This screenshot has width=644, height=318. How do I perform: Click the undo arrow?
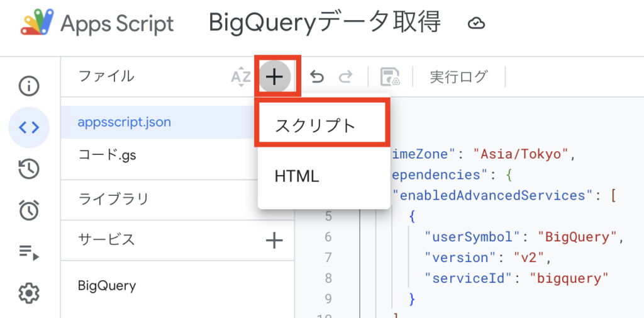click(317, 77)
